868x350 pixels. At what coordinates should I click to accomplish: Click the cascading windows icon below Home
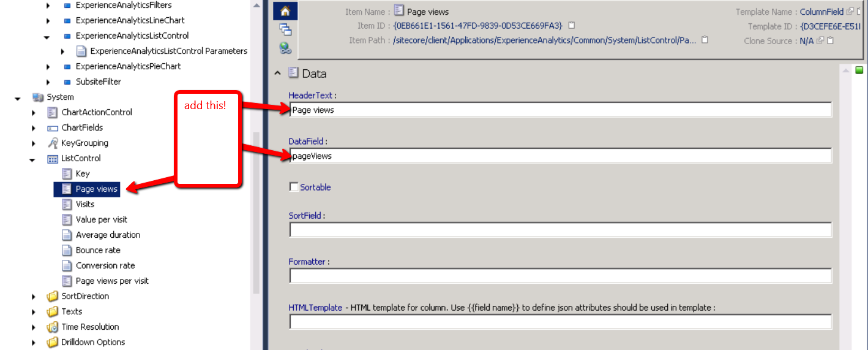pyautogui.click(x=285, y=29)
